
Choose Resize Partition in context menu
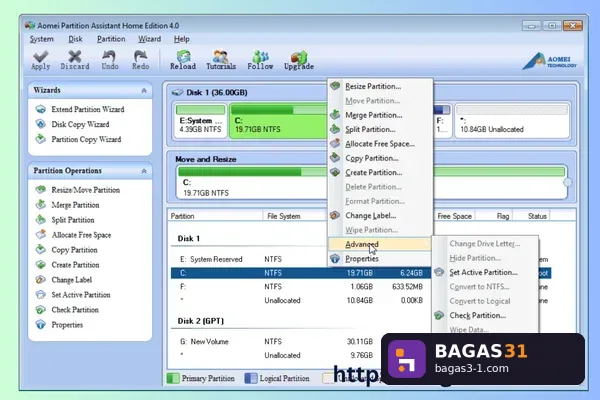point(380,87)
